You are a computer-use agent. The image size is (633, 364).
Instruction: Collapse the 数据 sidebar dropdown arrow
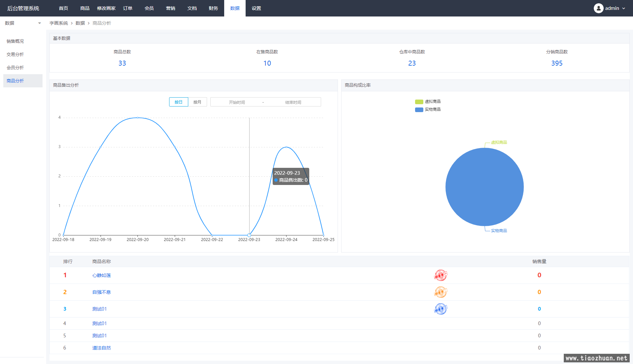point(40,23)
